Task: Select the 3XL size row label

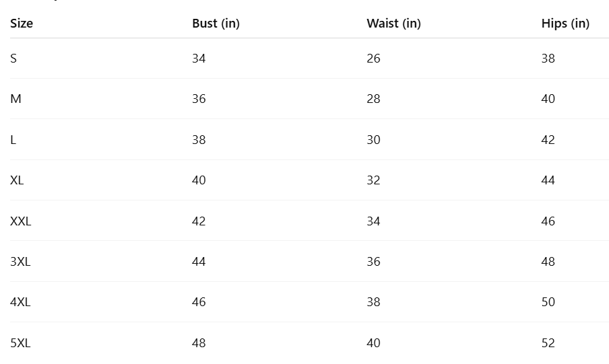Action: pyautogui.click(x=20, y=262)
